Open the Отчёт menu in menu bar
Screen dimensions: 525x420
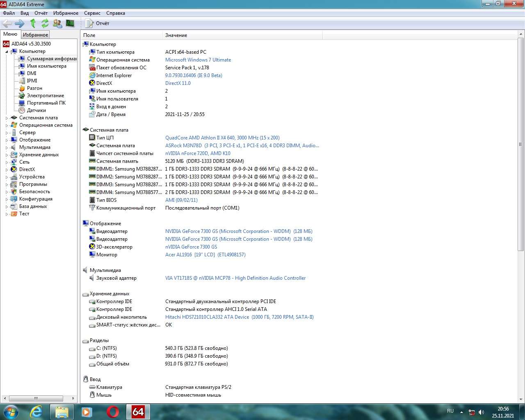tap(41, 13)
